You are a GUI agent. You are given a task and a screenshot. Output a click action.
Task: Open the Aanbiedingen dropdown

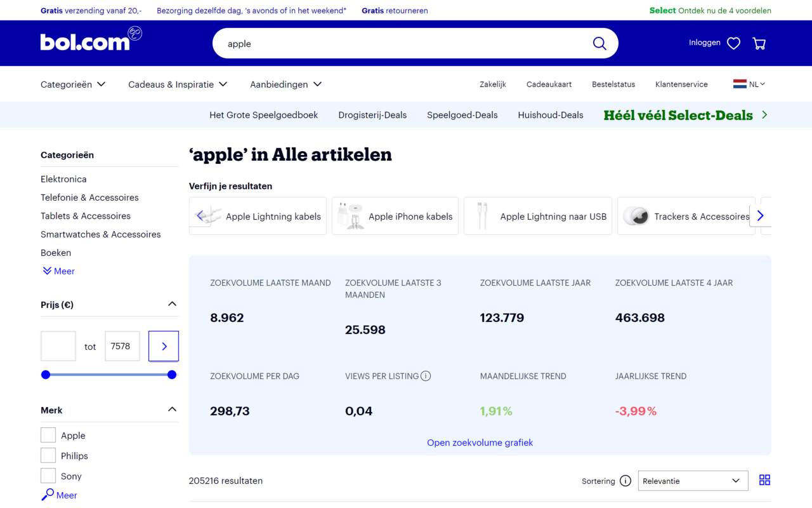click(285, 84)
